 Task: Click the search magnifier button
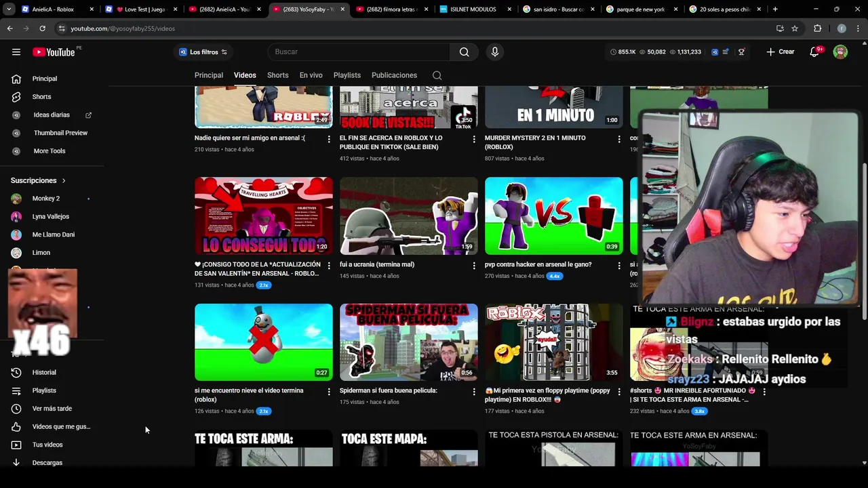coord(464,52)
